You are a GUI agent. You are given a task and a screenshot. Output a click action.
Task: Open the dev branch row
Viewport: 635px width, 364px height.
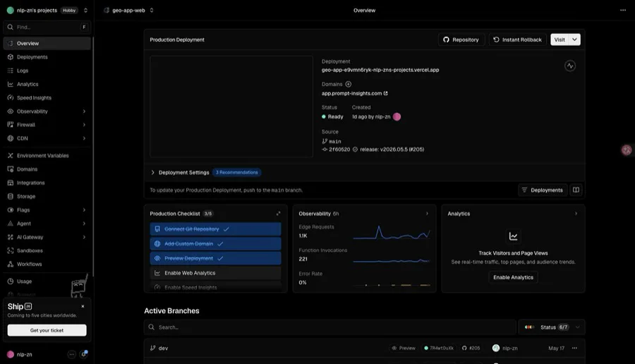click(x=365, y=348)
